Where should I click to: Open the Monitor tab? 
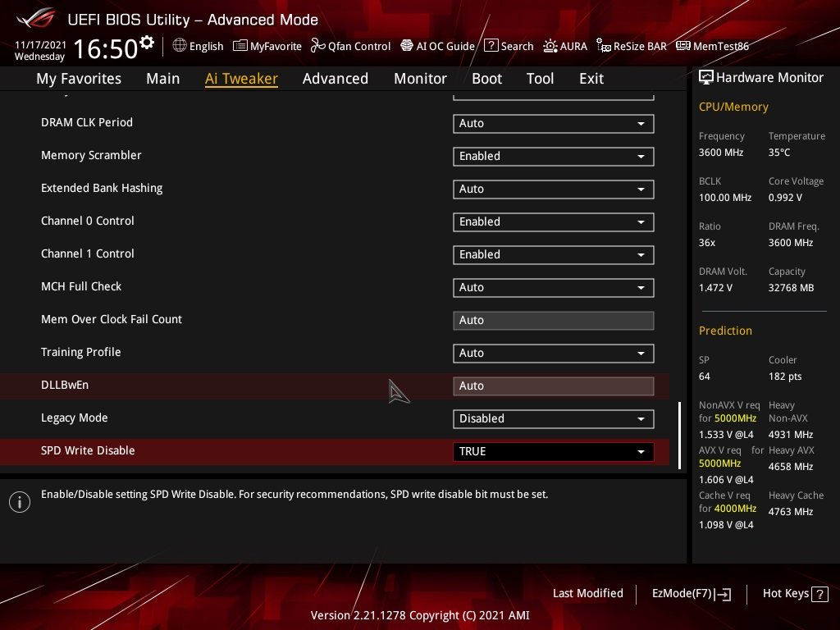421,78
